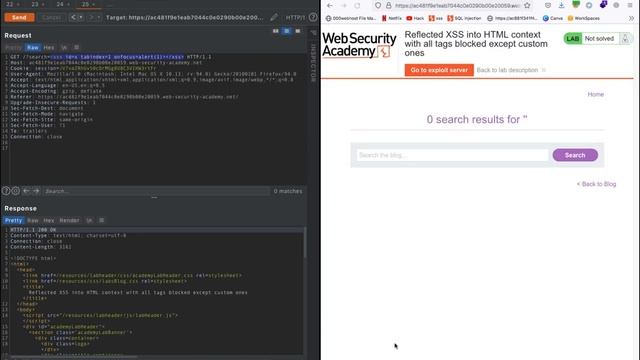
Task: Go to previous request with back arrow
Action: click(73, 18)
